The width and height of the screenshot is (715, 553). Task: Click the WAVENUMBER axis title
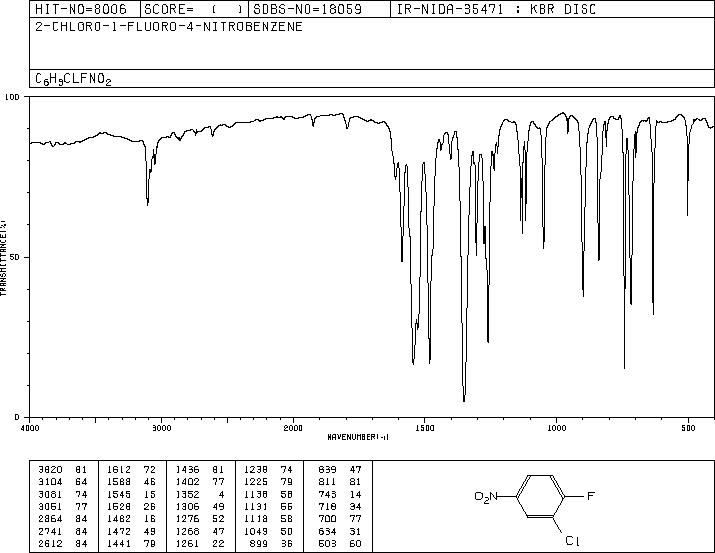click(x=358, y=437)
